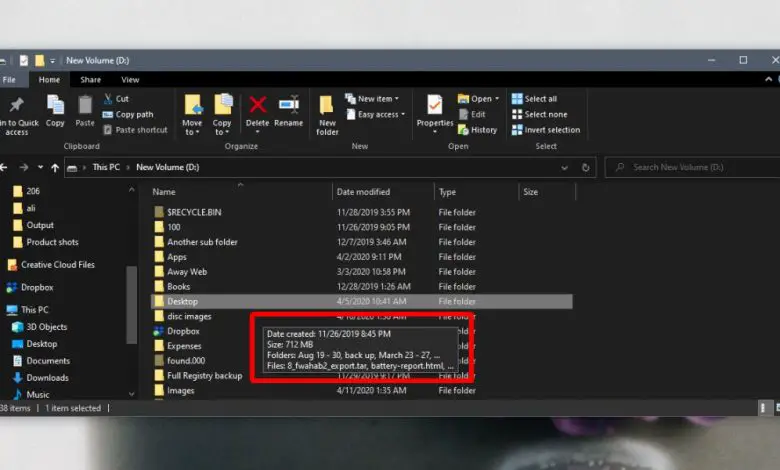Expand the address bar history dropdown
The height and width of the screenshot is (470, 780).
point(565,168)
